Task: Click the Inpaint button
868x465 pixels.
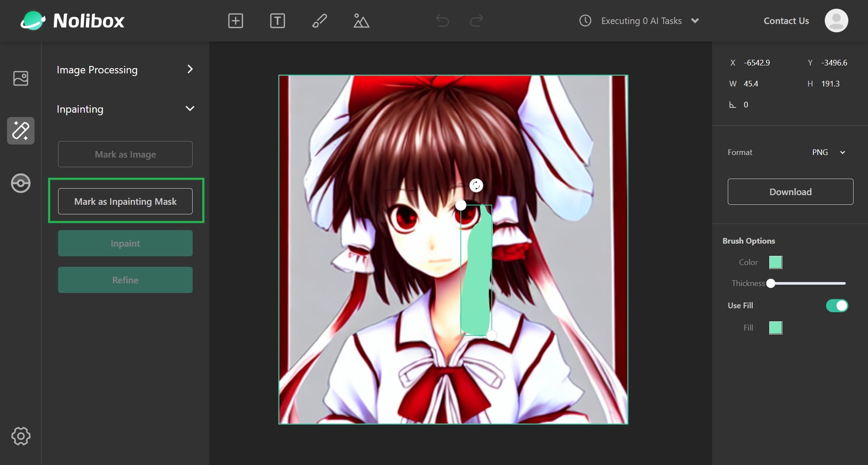Action: point(125,243)
